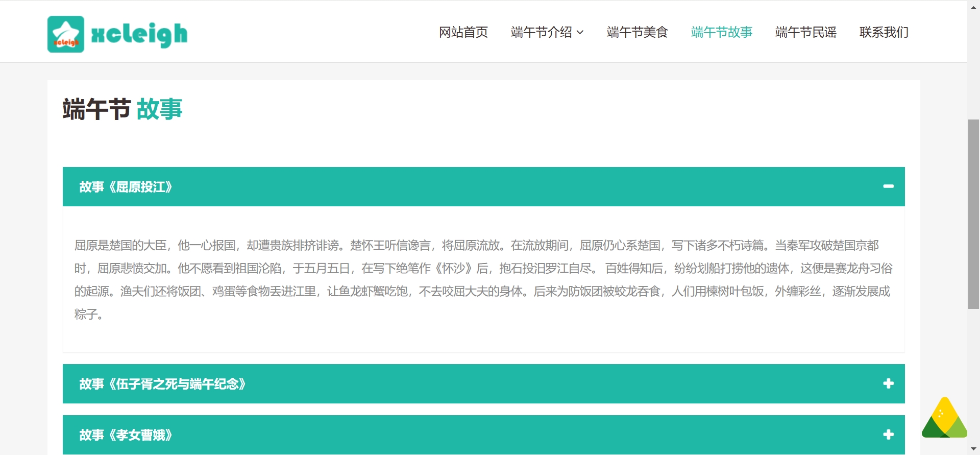Select 端午节故事 menu item
Viewport: 980px width, 455px height.
coord(722,32)
